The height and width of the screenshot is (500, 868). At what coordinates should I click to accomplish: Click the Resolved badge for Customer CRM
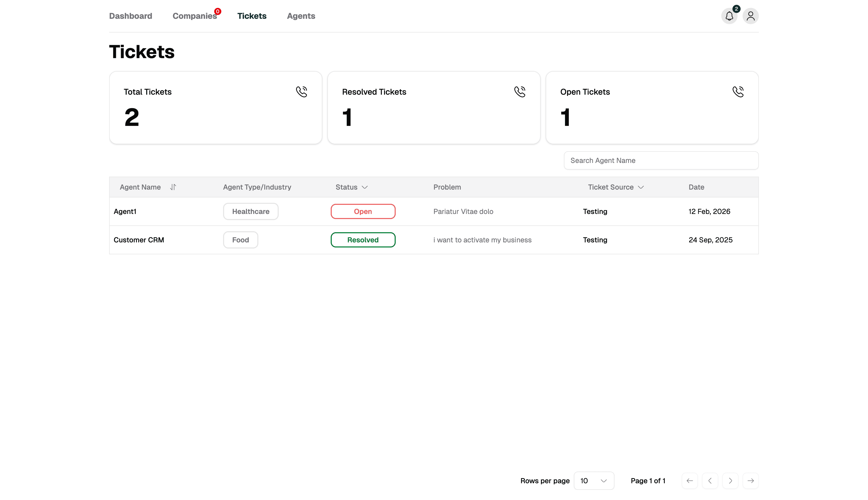(x=363, y=240)
